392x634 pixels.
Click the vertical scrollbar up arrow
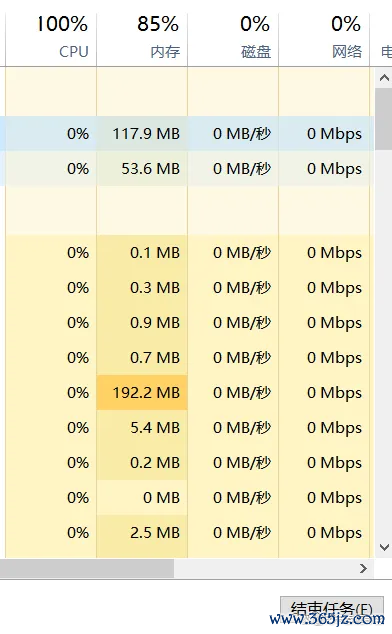[x=384, y=78]
